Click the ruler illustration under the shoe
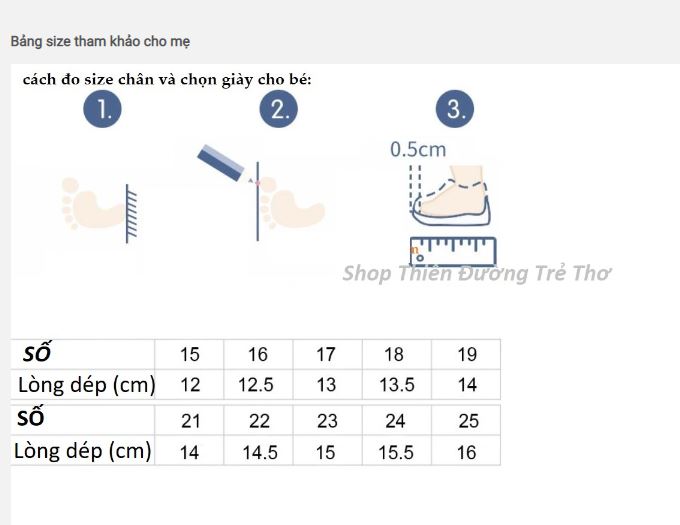This screenshot has height=525, width=680. [453, 249]
